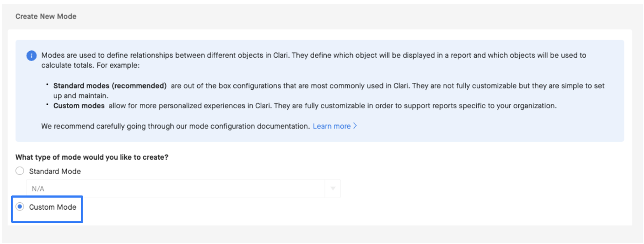Viewport: 644px width, 244px height.
Task: Select the Standard Mode radio button
Action: [x=20, y=171]
